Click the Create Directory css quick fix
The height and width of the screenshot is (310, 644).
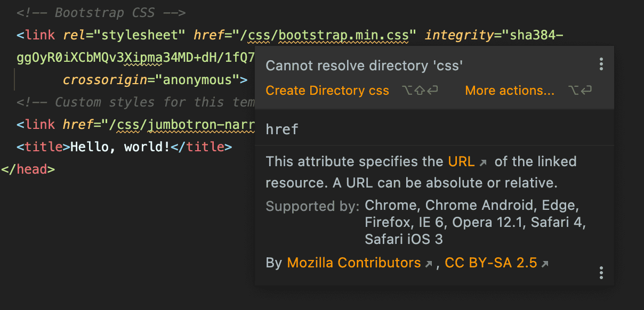(327, 91)
